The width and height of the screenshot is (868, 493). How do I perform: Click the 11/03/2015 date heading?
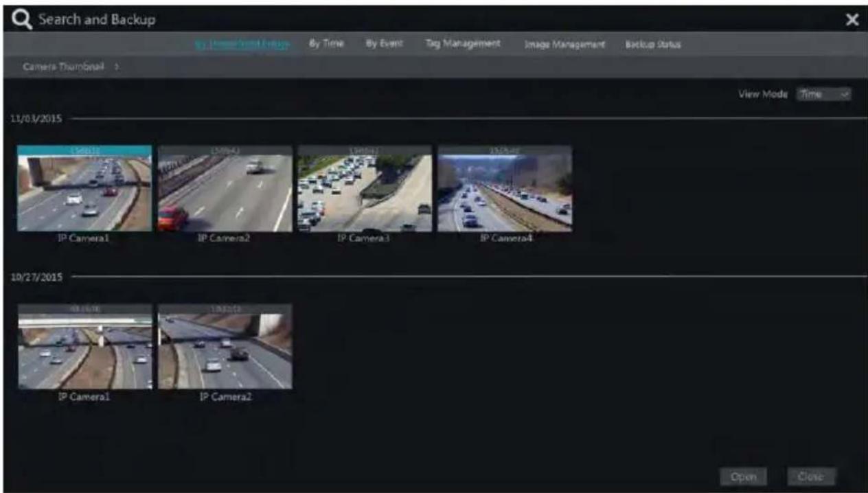pyautogui.click(x=36, y=118)
